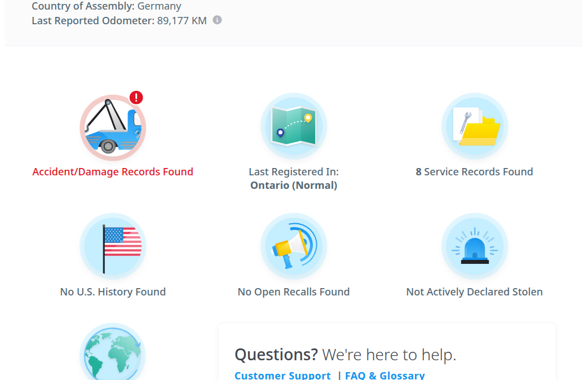Click the red exclamation alert badge
Viewport: 588px width, 380px height.
(x=136, y=98)
